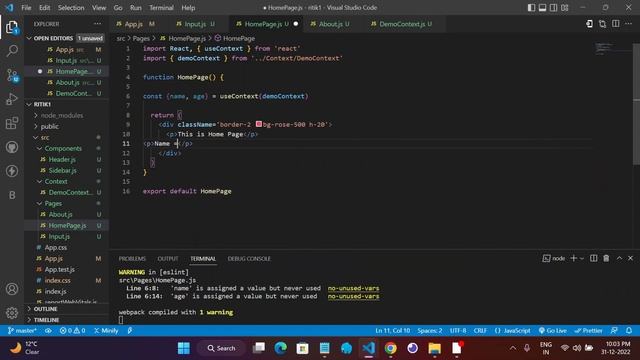Image resolution: width=640 pixels, height=360 pixels.
Task: Open Run and Debug view
Action: 12,99
